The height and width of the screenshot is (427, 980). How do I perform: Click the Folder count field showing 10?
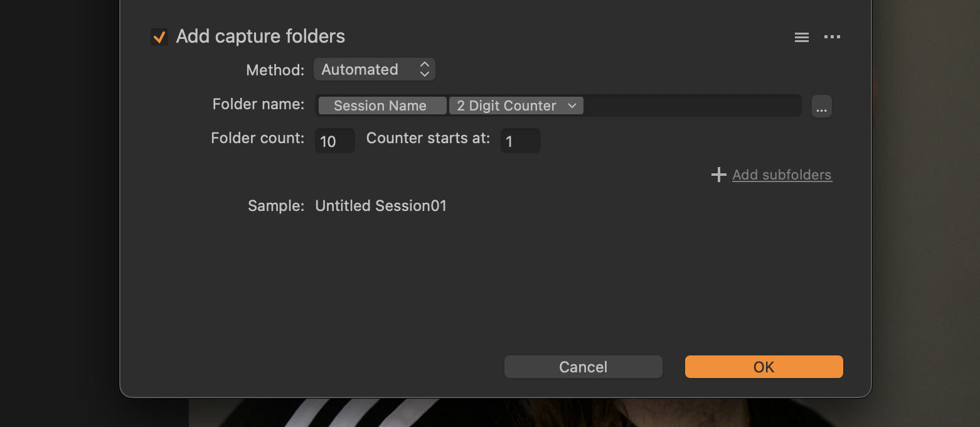point(334,141)
